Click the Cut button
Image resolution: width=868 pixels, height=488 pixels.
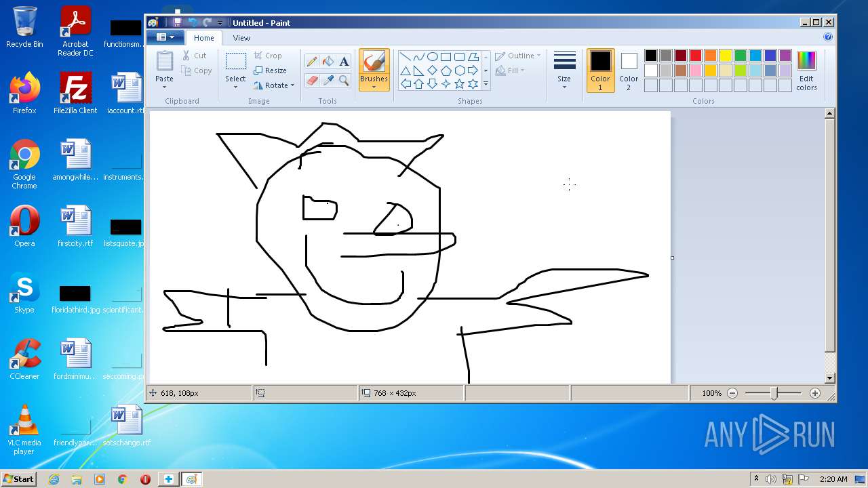click(194, 56)
